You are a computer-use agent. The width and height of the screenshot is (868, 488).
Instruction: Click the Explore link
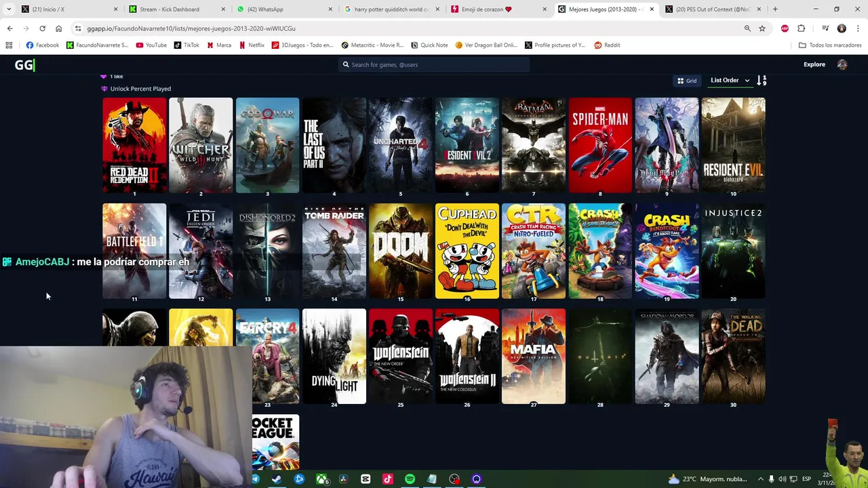[814, 64]
